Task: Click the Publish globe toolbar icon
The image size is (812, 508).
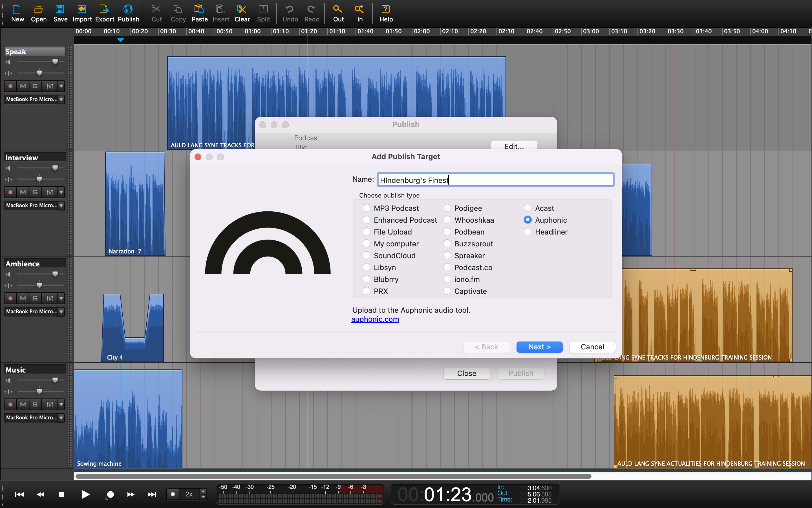Action: (x=128, y=14)
